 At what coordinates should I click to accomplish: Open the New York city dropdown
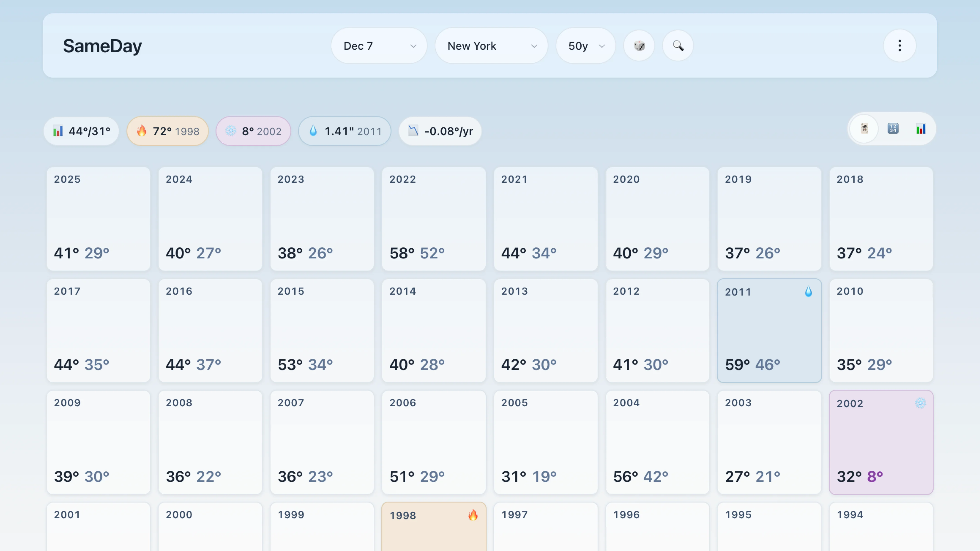click(491, 46)
